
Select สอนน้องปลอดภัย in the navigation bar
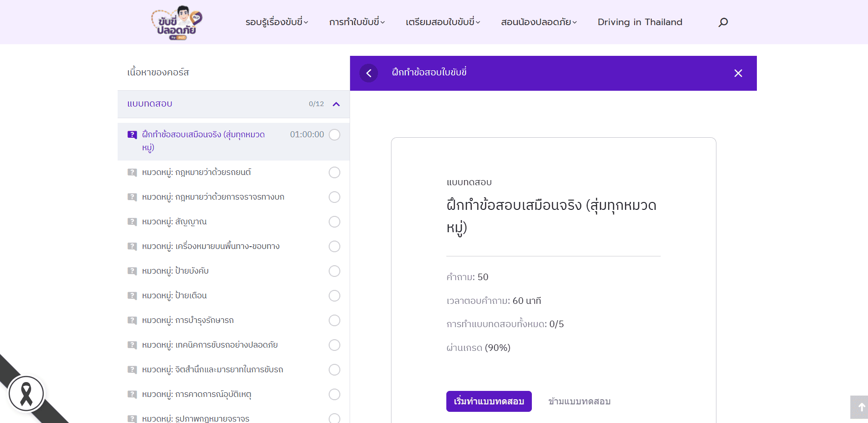click(x=538, y=22)
